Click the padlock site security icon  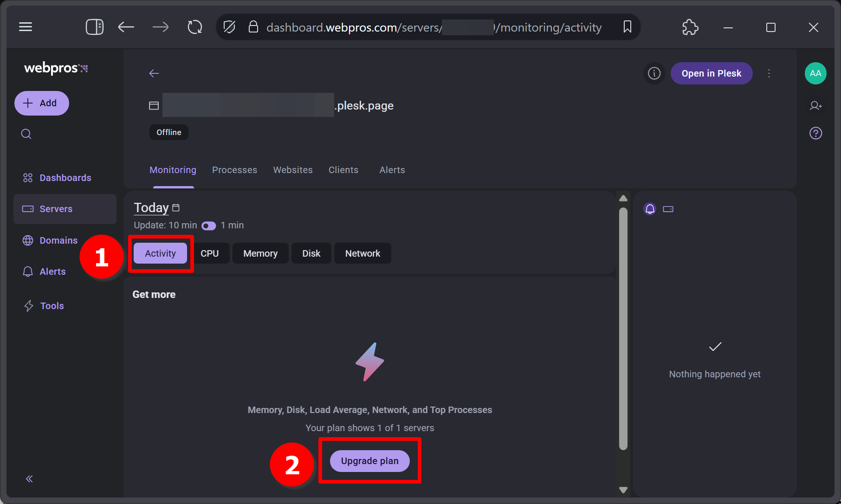click(x=253, y=27)
